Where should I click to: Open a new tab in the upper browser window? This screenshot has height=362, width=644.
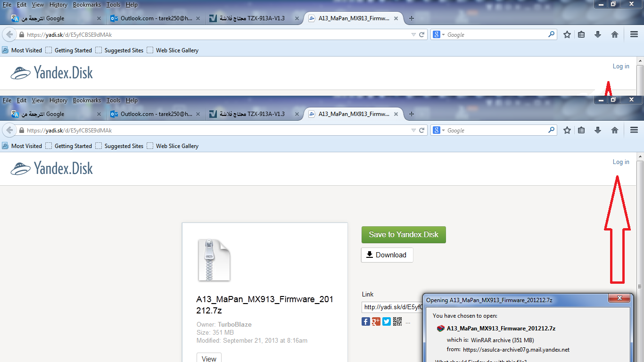412,18
